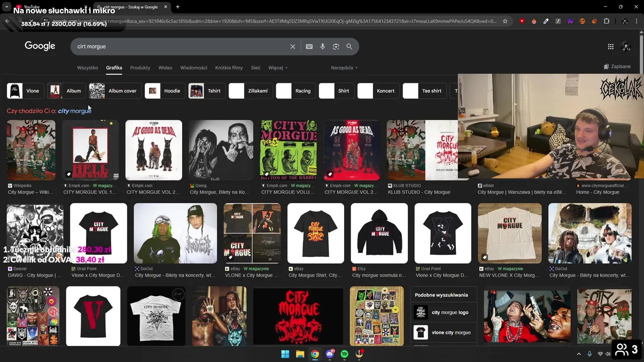Clear the search box with X icon
Viewport: 644px width, 362px height.
tap(293, 46)
